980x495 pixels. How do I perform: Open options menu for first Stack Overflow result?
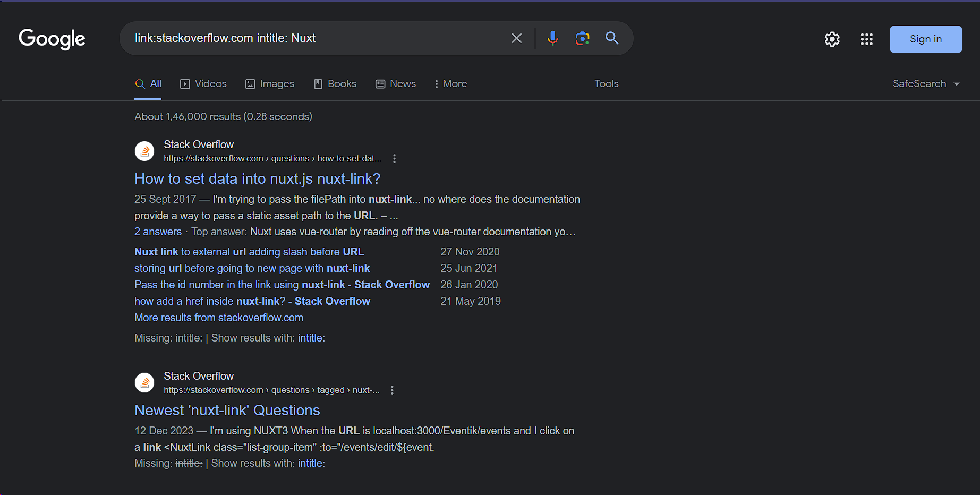(394, 159)
